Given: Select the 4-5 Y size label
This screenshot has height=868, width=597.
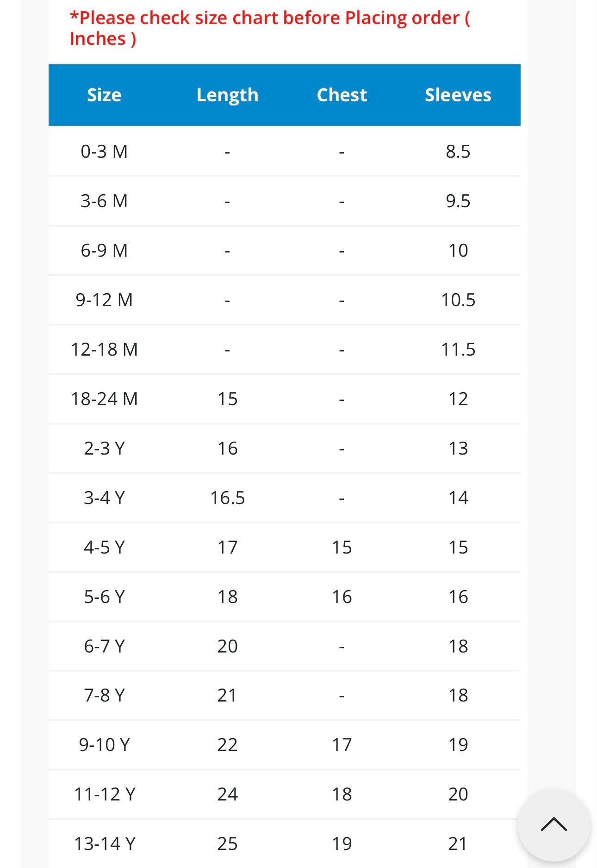Looking at the screenshot, I should tap(104, 548).
